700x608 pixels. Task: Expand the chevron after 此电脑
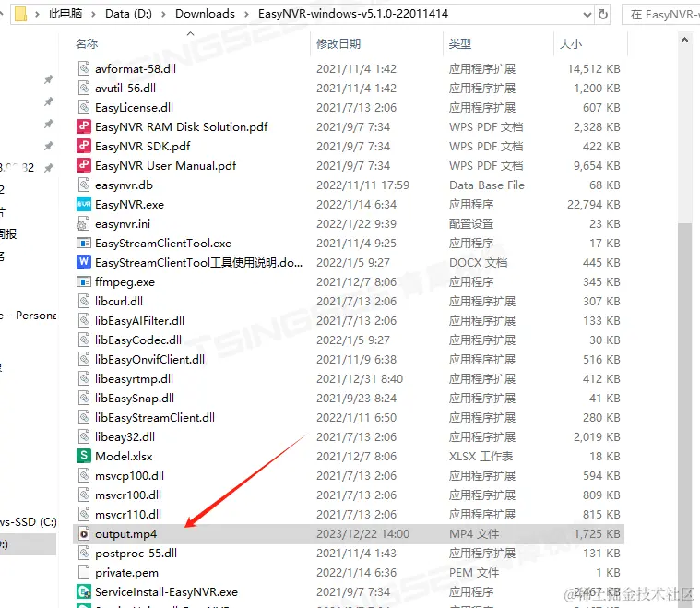coord(94,14)
